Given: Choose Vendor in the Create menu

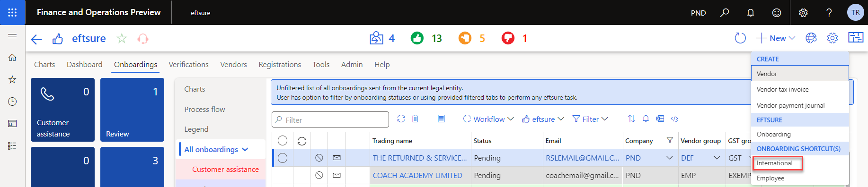Looking at the screenshot, I should pos(800,74).
